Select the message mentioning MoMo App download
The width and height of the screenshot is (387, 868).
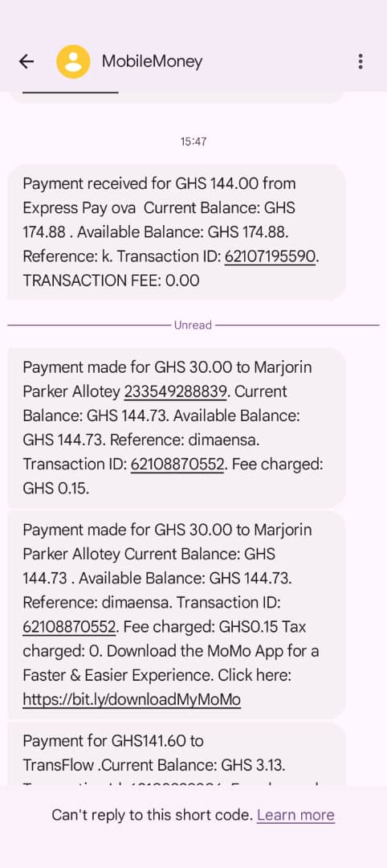click(x=177, y=615)
